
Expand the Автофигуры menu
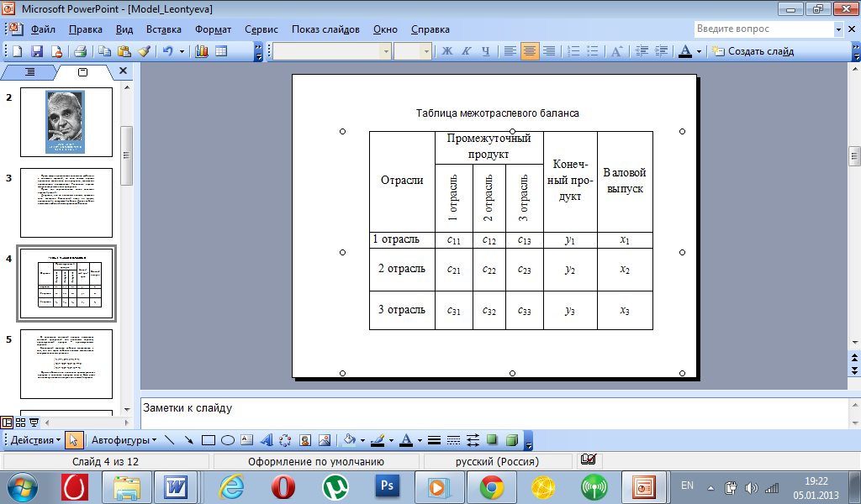coord(123,439)
